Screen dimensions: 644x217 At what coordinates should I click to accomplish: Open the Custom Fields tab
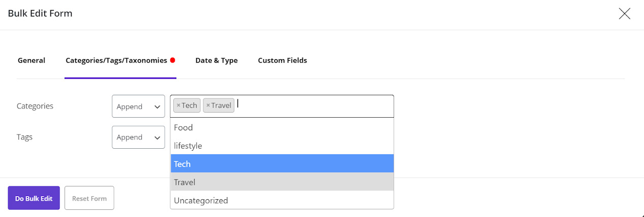(283, 60)
